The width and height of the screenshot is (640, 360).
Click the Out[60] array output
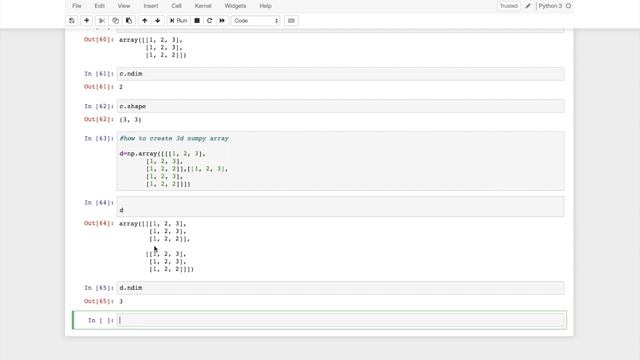pos(153,47)
